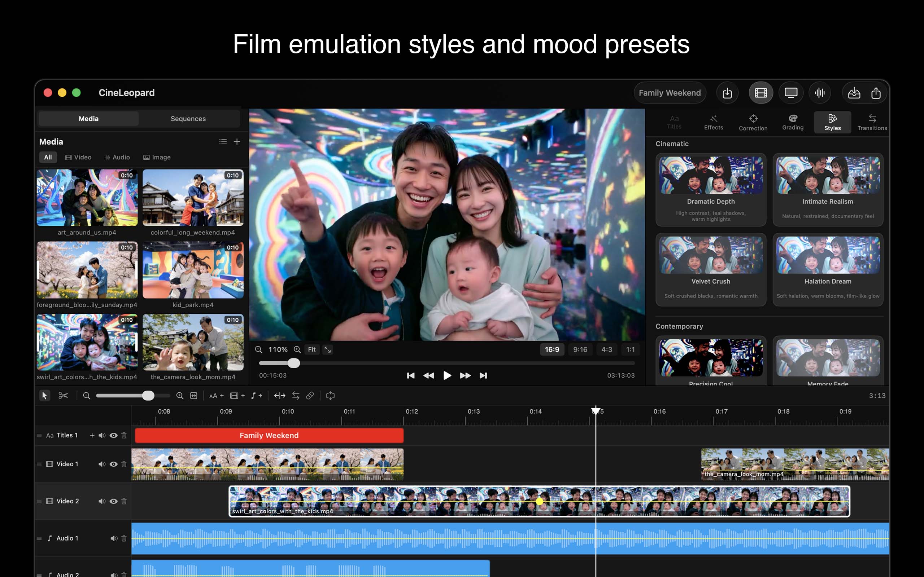Mute the Audio 1 track
The width and height of the screenshot is (924, 577).
(x=113, y=538)
